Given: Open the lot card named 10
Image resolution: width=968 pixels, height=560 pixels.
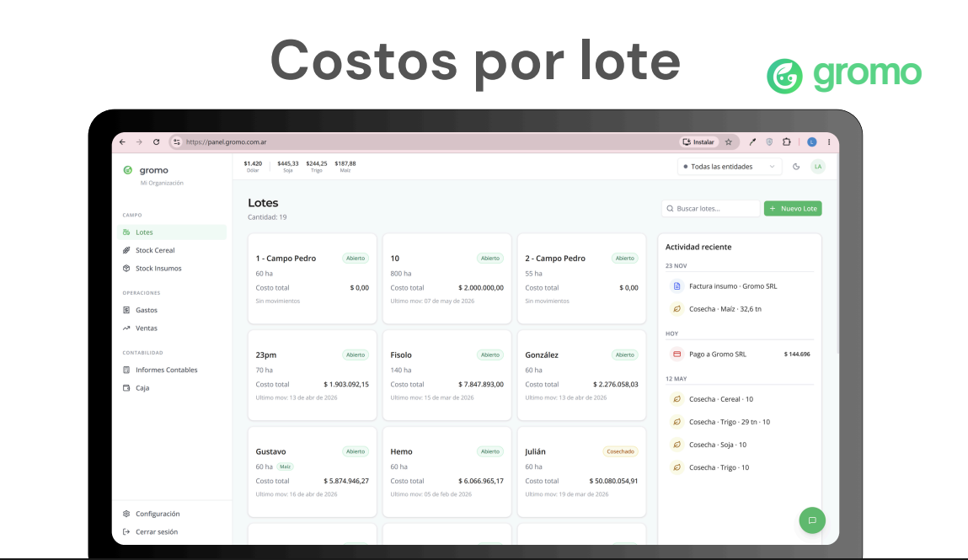Looking at the screenshot, I should point(447,278).
